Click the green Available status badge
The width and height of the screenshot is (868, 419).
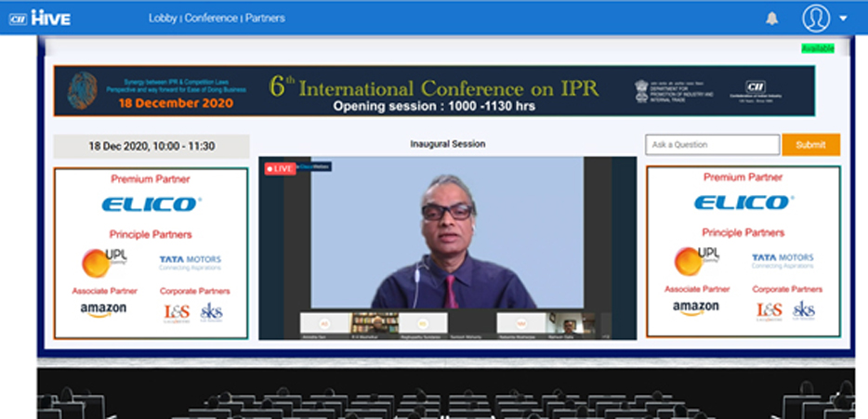(x=818, y=48)
